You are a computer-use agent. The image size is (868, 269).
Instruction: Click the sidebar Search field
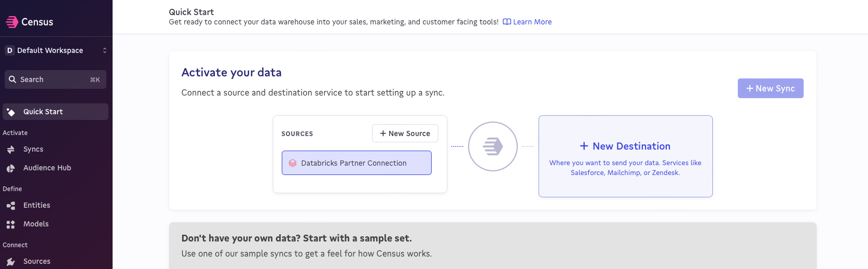coord(56,79)
